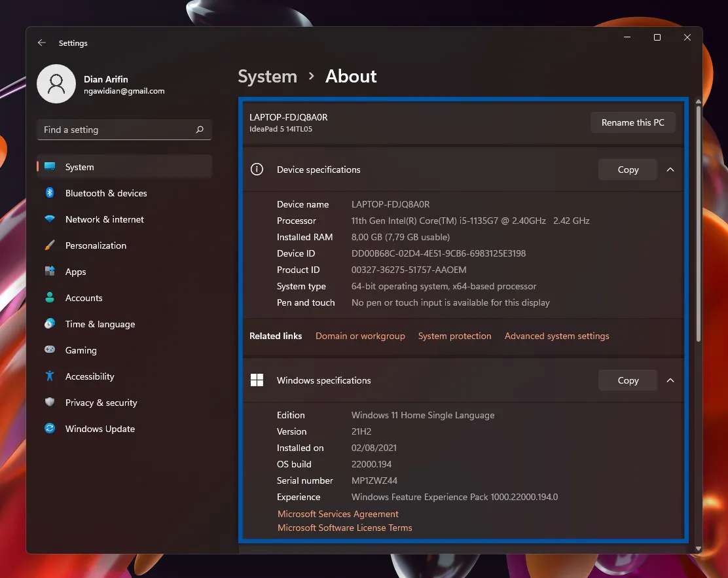Click the back arrow at top left
Screen dimensions: 728x578
click(41, 43)
